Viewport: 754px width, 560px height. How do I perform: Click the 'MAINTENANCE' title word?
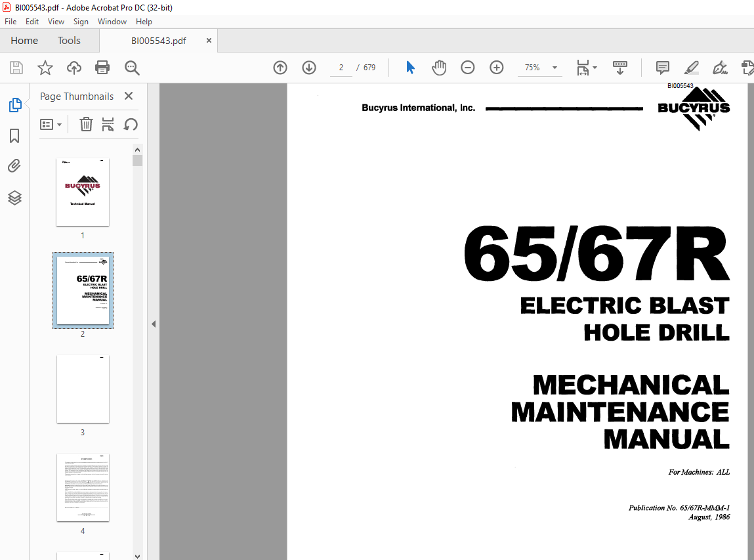tap(620, 412)
